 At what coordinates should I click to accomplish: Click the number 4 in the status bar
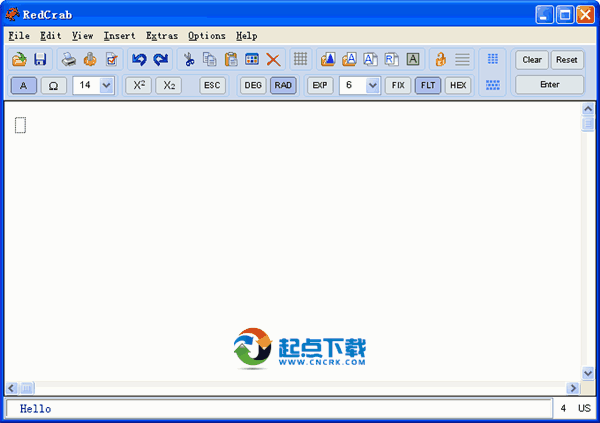(x=563, y=408)
